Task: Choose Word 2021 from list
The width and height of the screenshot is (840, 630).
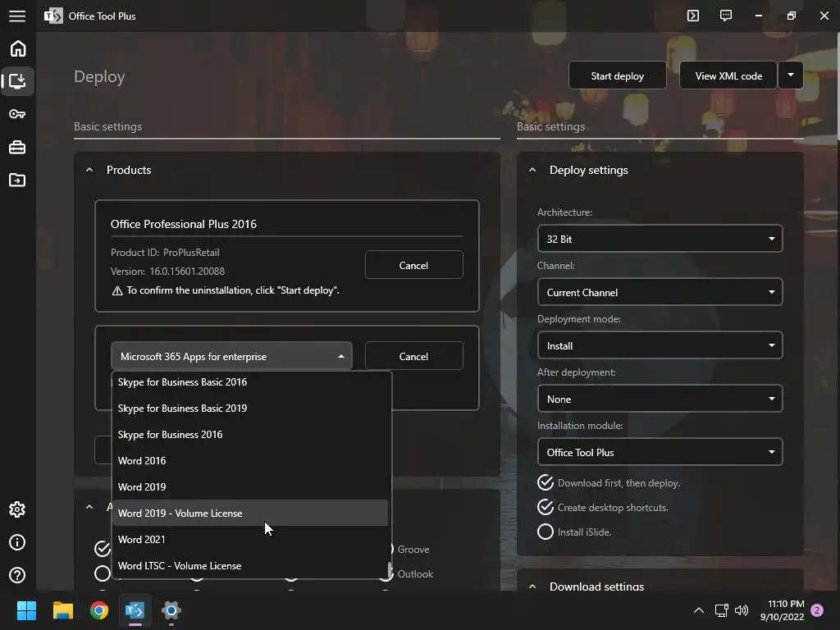Action: (x=249, y=540)
